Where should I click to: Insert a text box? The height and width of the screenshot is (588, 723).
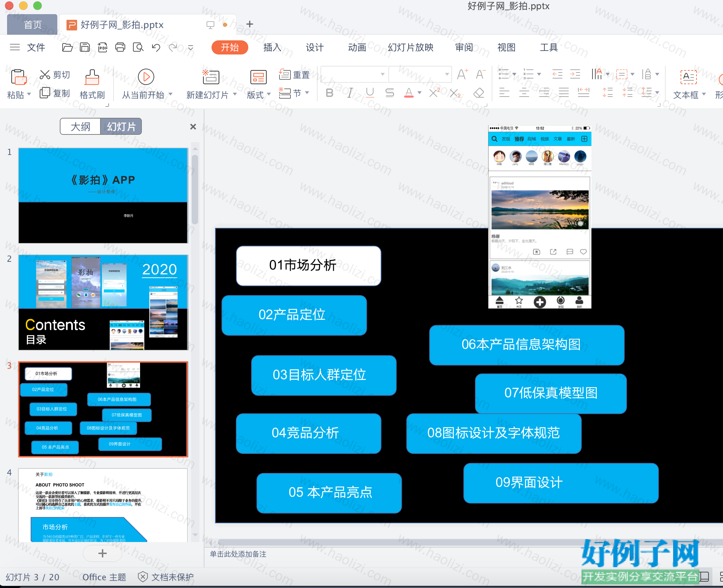688,77
